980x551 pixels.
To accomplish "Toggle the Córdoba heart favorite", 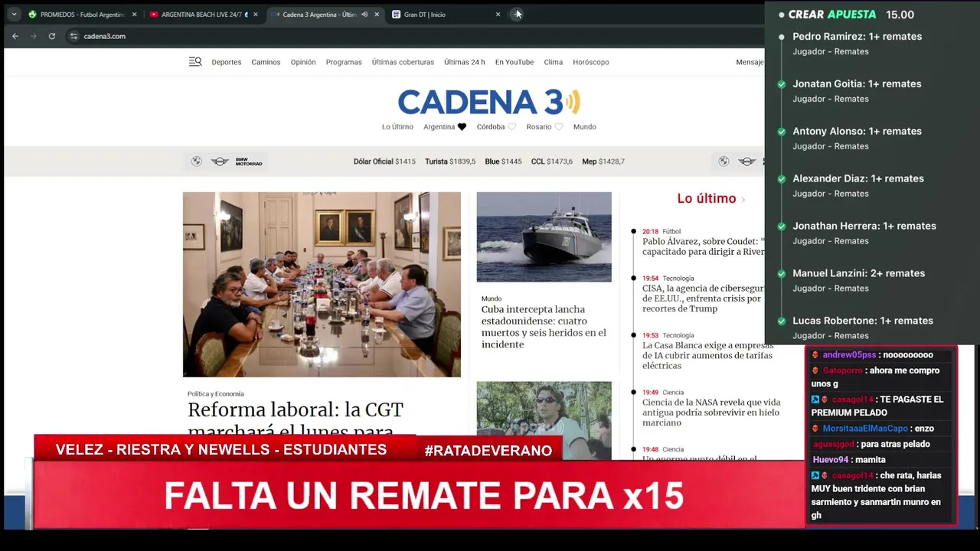I will click(512, 127).
